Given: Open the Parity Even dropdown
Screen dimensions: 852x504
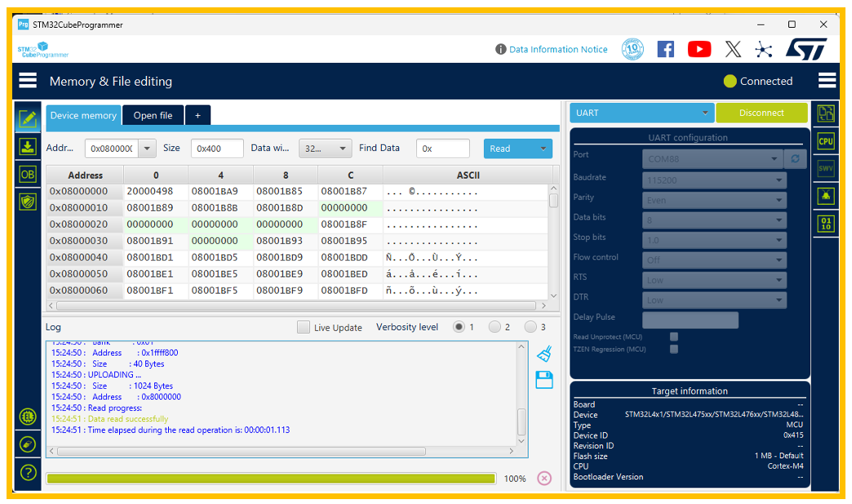Looking at the screenshot, I should point(715,201).
